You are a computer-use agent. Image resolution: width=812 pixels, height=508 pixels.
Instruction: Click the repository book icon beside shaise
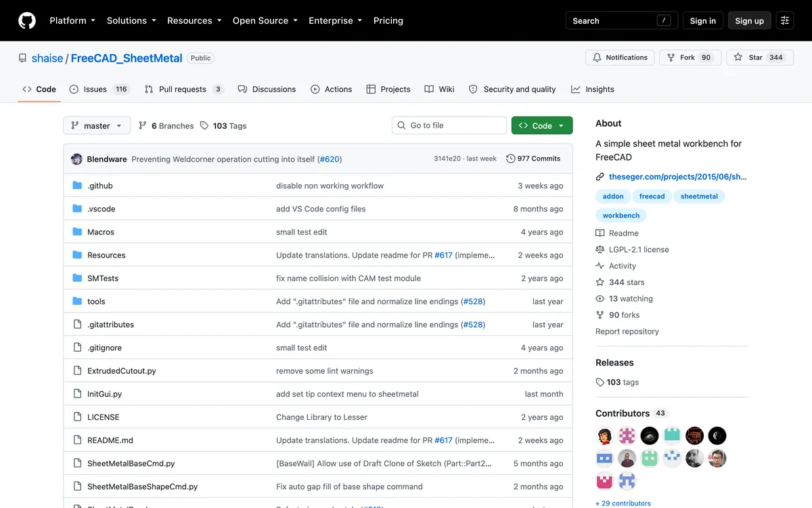[23, 58]
